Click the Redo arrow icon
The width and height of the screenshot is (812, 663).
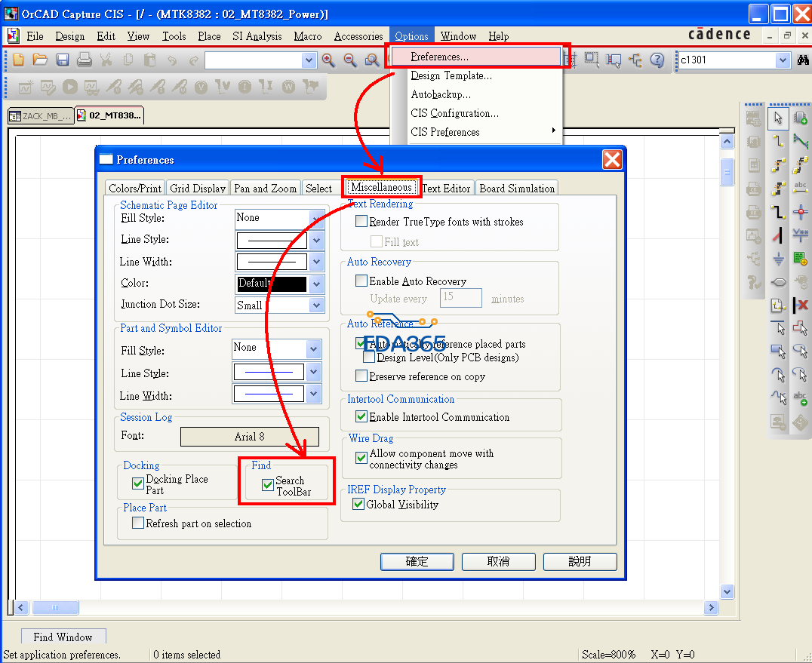(194, 60)
